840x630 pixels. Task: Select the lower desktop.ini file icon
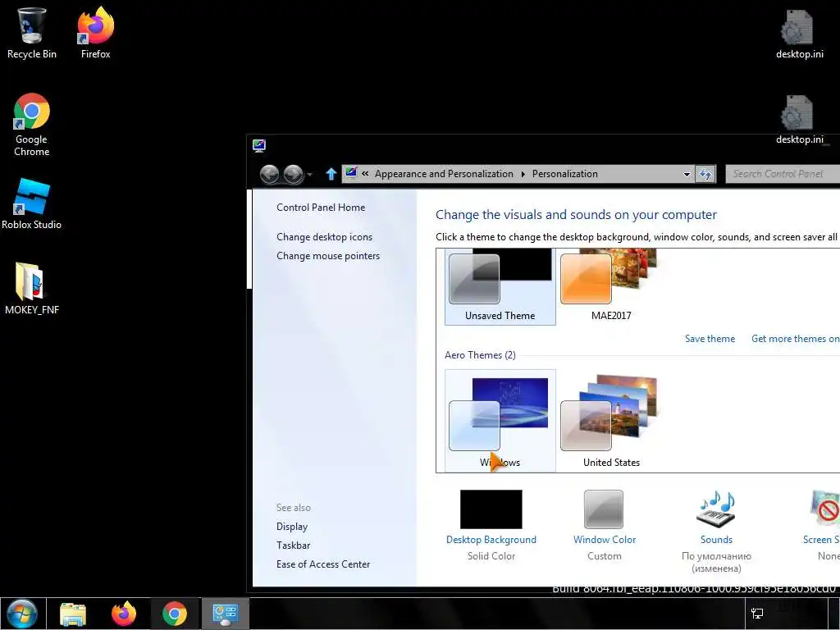pos(799,119)
